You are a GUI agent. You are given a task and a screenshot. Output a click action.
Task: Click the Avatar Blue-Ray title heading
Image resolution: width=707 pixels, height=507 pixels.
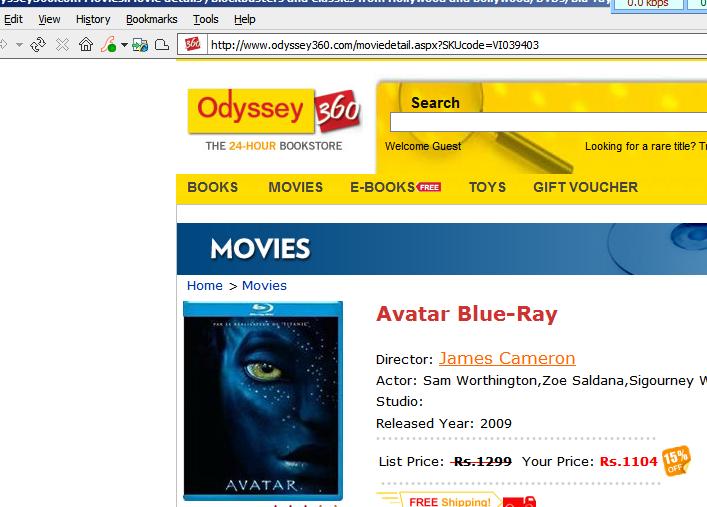click(x=467, y=314)
